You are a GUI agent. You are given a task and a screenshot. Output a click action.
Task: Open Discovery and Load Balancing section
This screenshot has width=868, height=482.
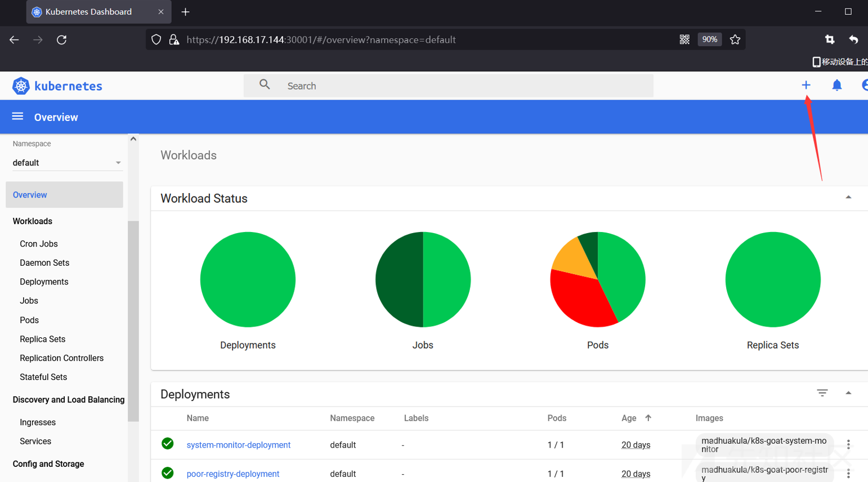pyautogui.click(x=69, y=400)
